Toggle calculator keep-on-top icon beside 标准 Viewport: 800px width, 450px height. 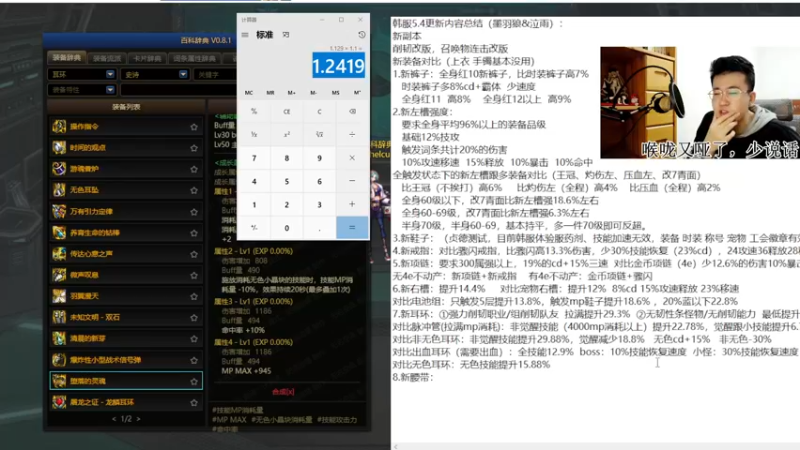point(286,35)
